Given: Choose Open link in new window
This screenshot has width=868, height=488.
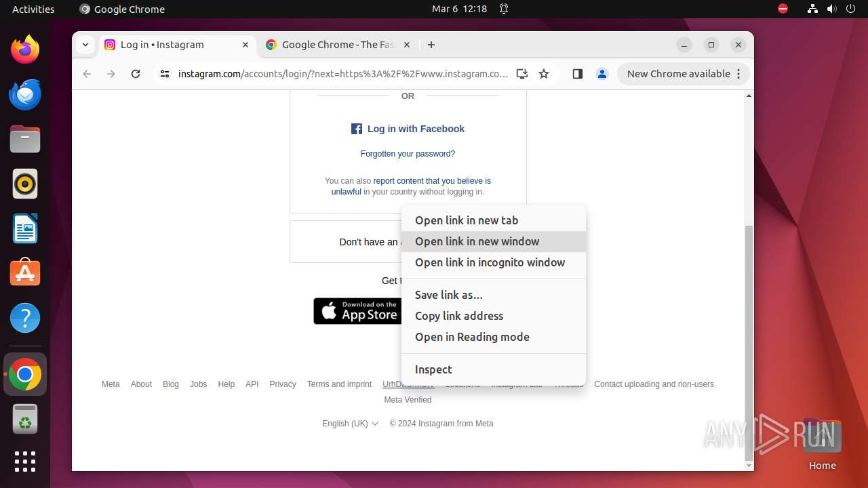Looking at the screenshot, I should (x=494, y=241).
